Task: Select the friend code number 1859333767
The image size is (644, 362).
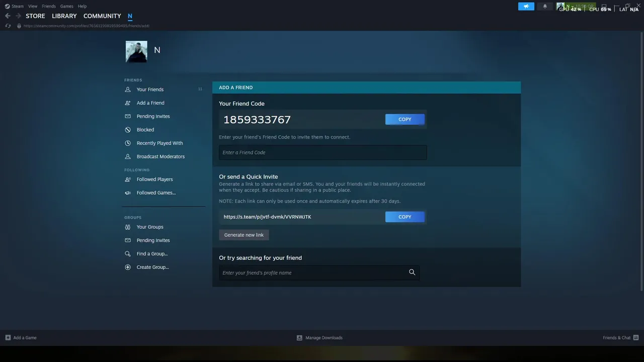Action: pos(257,120)
